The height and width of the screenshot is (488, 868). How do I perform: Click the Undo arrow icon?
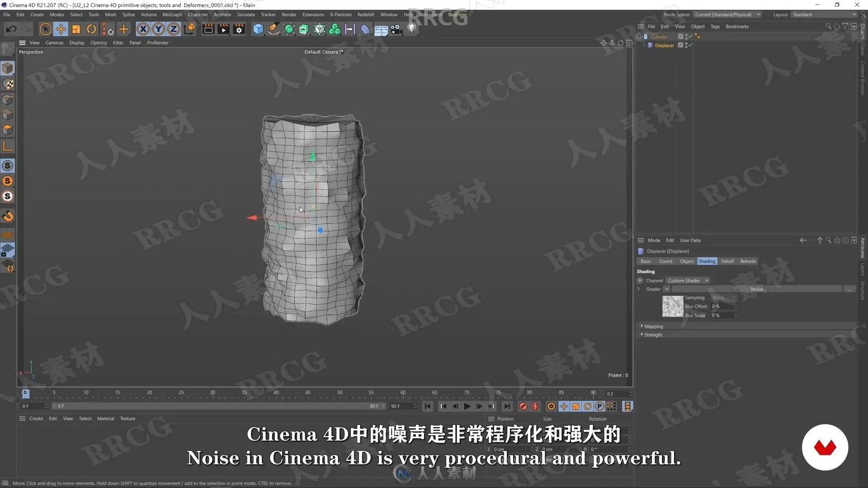[x=11, y=29]
